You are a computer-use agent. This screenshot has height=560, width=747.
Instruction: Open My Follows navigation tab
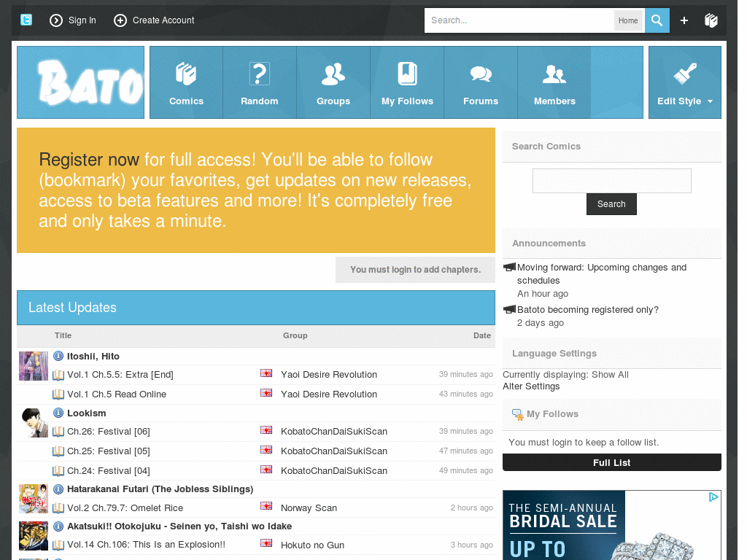[407, 82]
